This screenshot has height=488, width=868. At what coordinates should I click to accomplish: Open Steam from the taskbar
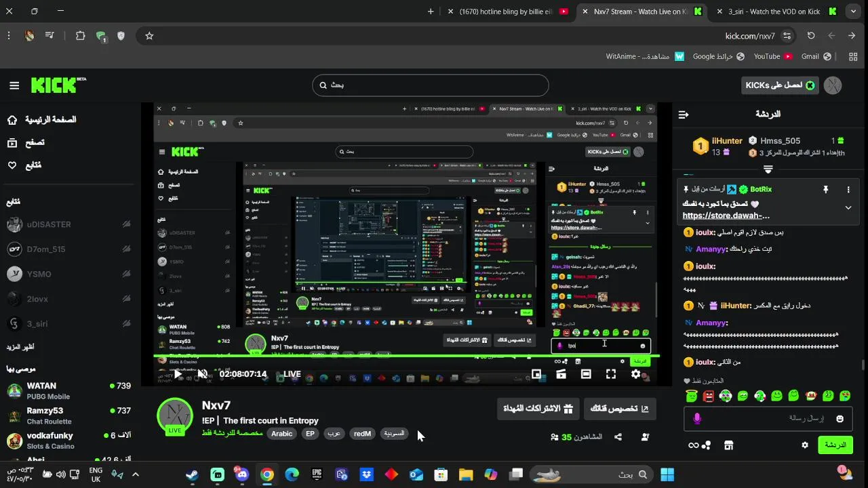tap(193, 474)
